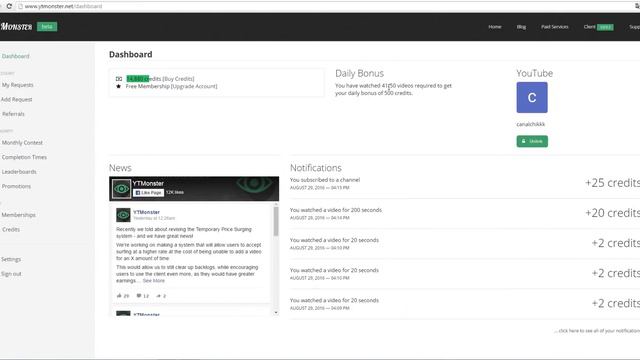Click the Buy Credits link
Viewport: 640px width, 360px height.
click(x=178, y=79)
